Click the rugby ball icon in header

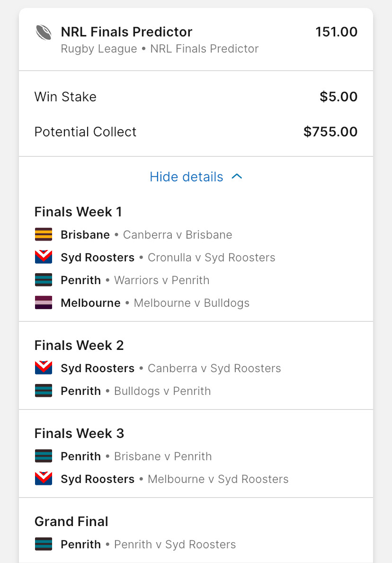pos(44,33)
